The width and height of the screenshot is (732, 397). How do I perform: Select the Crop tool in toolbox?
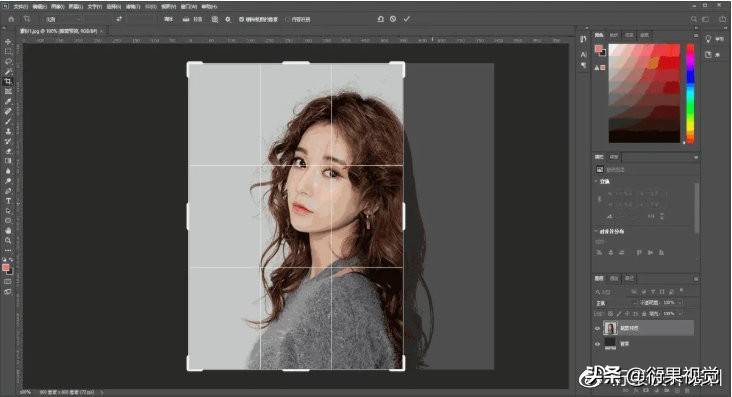[x=8, y=81]
